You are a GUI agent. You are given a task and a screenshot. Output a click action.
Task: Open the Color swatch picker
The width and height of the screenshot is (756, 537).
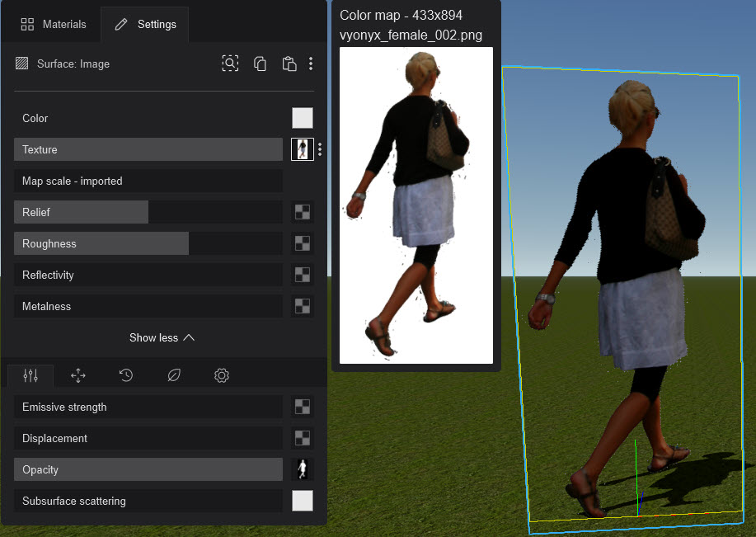pyautogui.click(x=303, y=118)
